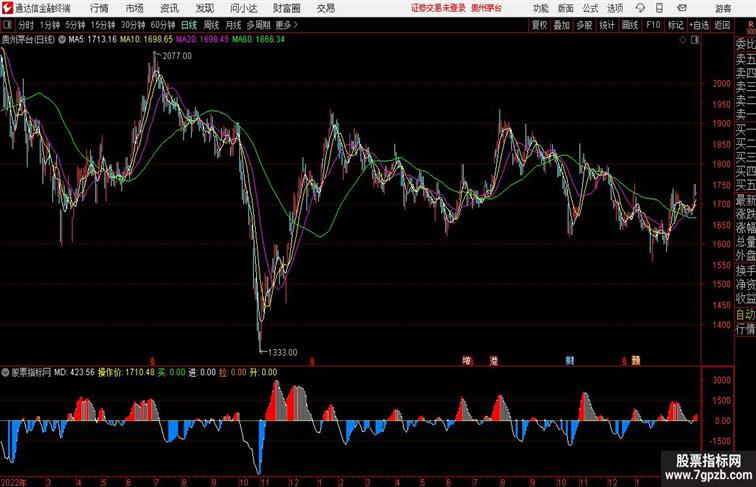Click the 港 event marker on chart
756x487 pixels.
(x=493, y=361)
